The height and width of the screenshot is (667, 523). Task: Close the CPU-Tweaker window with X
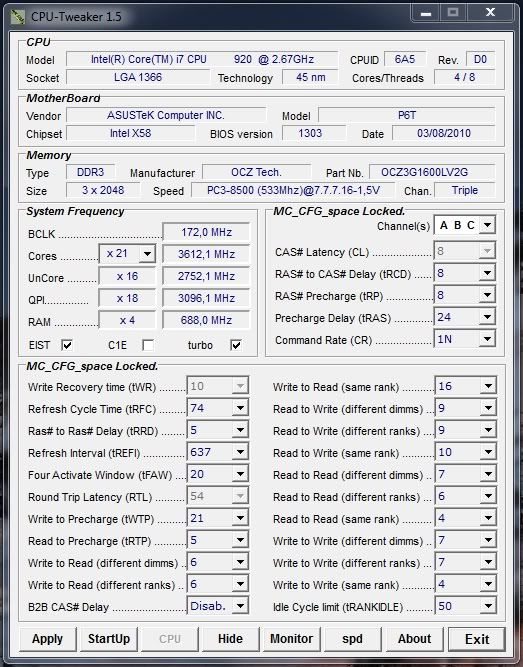click(490, 13)
